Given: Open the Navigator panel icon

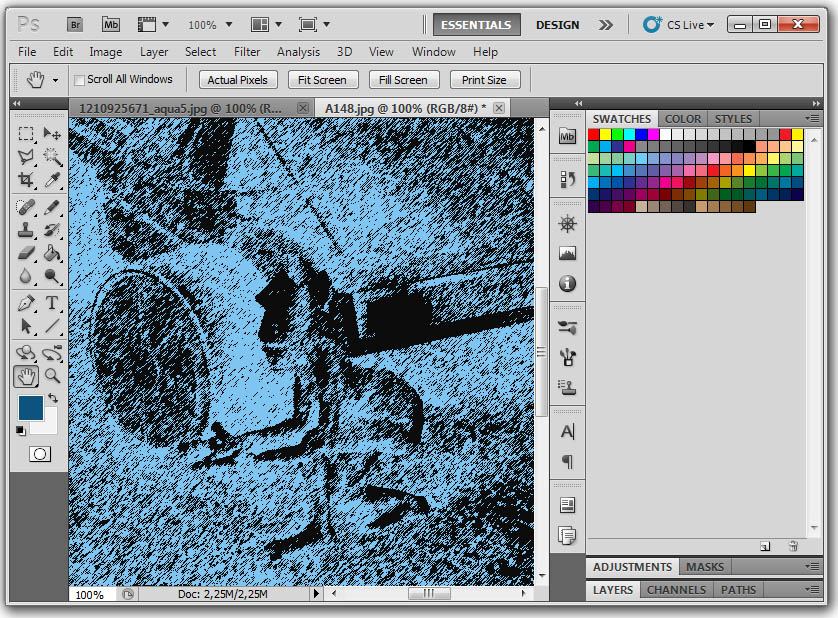Looking at the screenshot, I should pos(567,223).
